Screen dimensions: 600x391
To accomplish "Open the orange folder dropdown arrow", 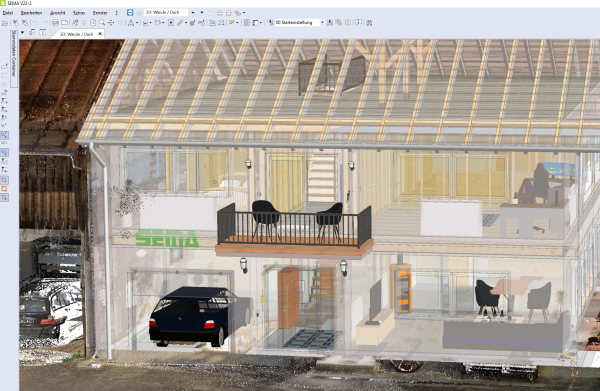I will click(237, 23).
